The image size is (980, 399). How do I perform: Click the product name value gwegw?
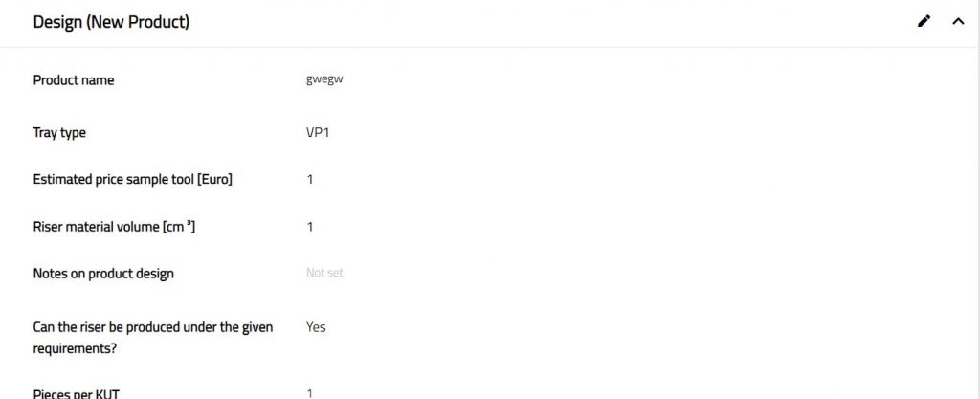tap(324, 80)
